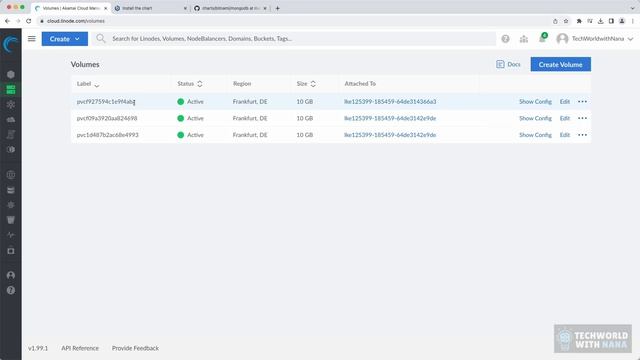This screenshot has width=640, height=360.
Task: Select label text pvc1d487b2ac68e4993
Action: pyautogui.click(x=107, y=135)
